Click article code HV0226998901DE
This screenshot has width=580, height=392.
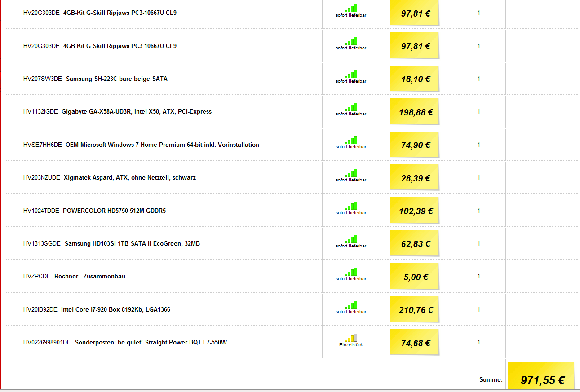pos(47,342)
